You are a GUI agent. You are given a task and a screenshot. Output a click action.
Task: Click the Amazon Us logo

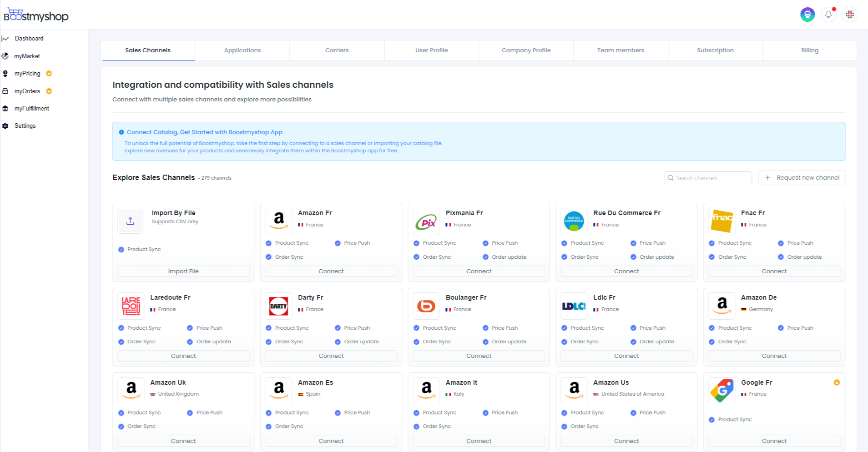pos(574,391)
